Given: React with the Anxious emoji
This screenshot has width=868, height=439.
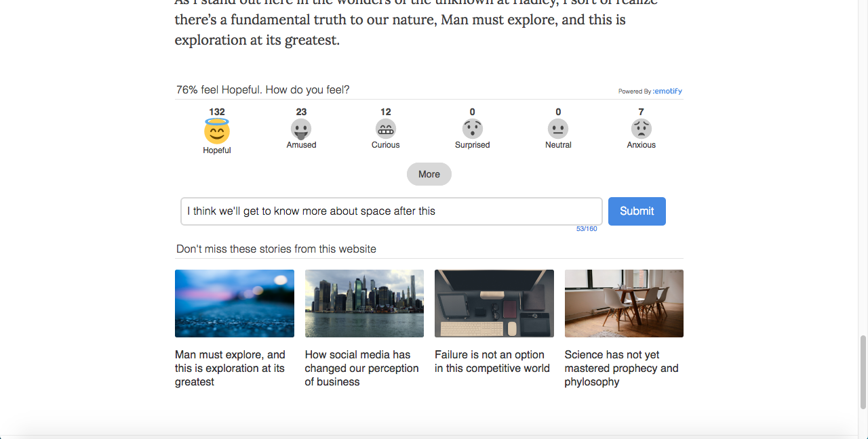Looking at the screenshot, I should click(x=641, y=129).
